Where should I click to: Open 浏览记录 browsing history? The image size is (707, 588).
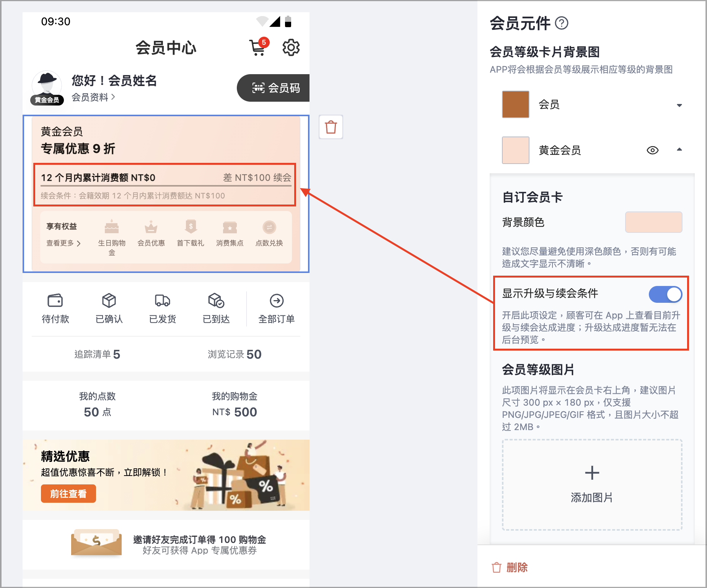pyautogui.click(x=235, y=354)
